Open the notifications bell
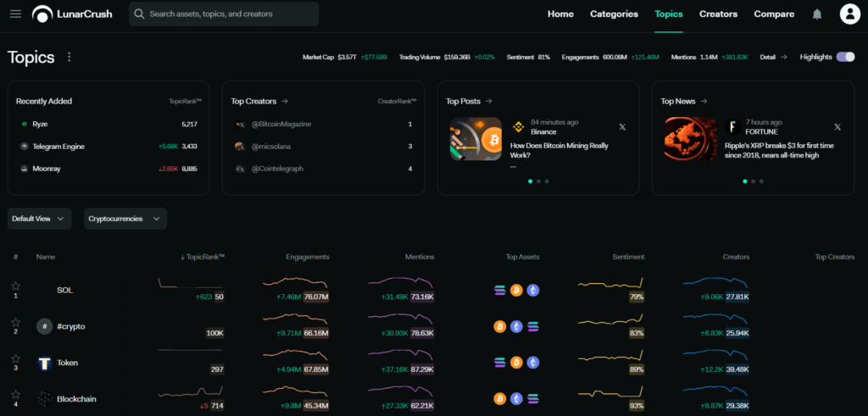Image resolution: width=868 pixels, height=416 pixels. tap(817, 14)
